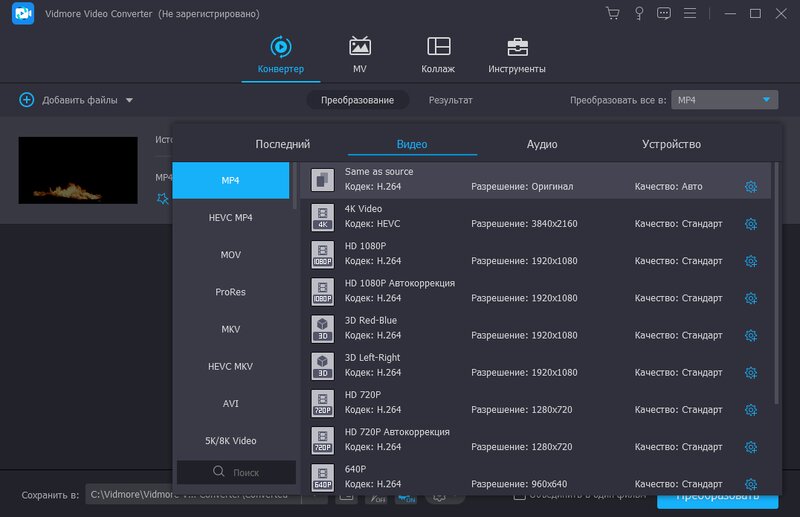Screen dimensions: 800x517
Task: Open the Последний format tab
Action: coord(283,144)
